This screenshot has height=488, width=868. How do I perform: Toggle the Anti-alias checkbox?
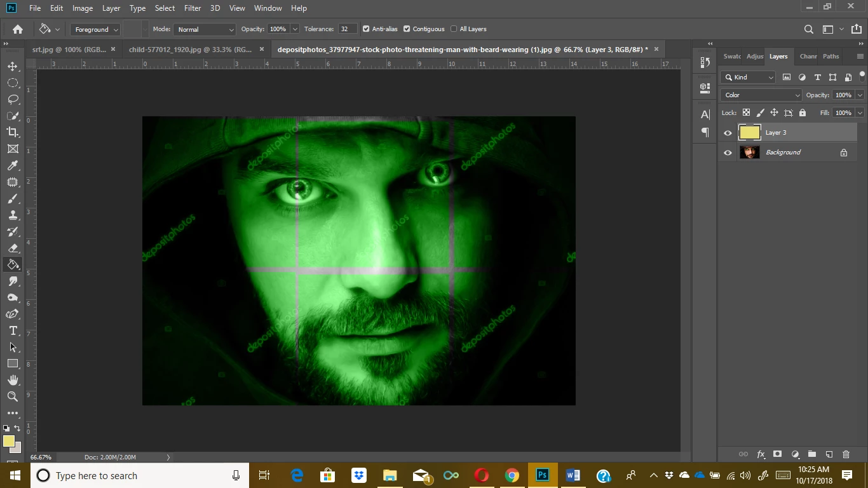[366, 29]
